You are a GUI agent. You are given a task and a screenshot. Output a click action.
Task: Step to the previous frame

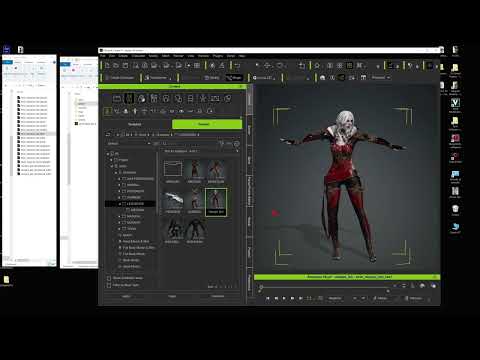pos(276,298)
